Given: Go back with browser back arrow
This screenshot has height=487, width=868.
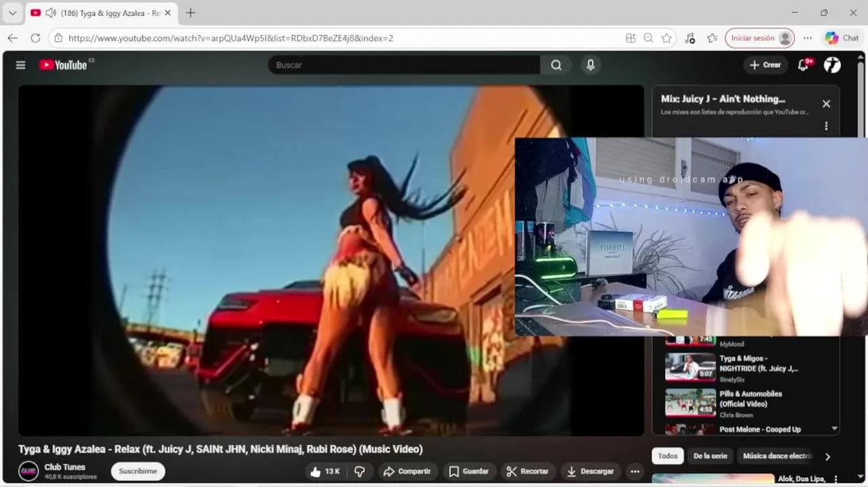Looking at the screenshot, I should pos(12,38).
